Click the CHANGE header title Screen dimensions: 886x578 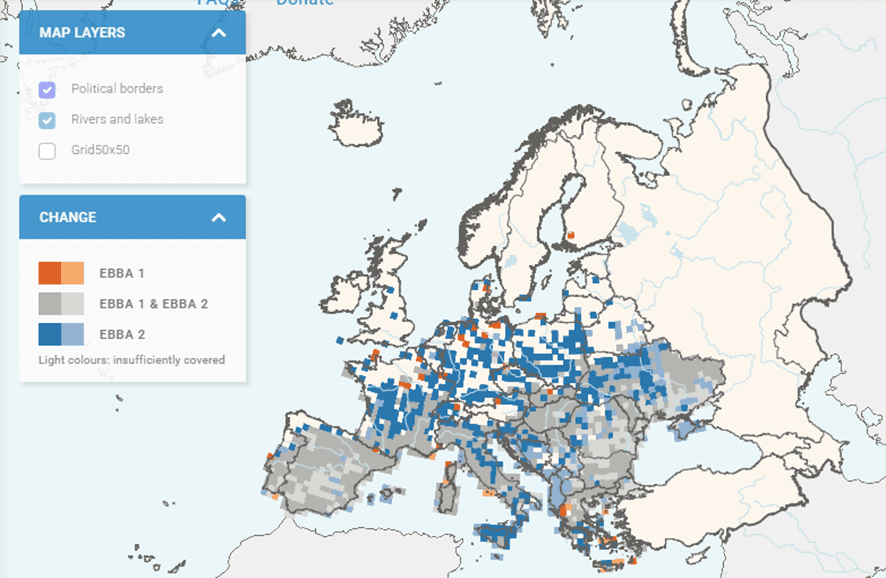tap(68, 217)
